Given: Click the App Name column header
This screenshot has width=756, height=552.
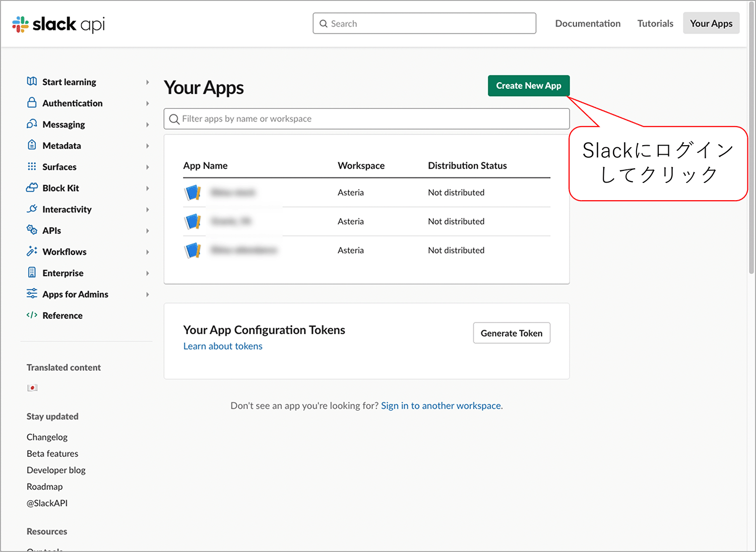Looking at the screenshot, I should coord(205,165).
